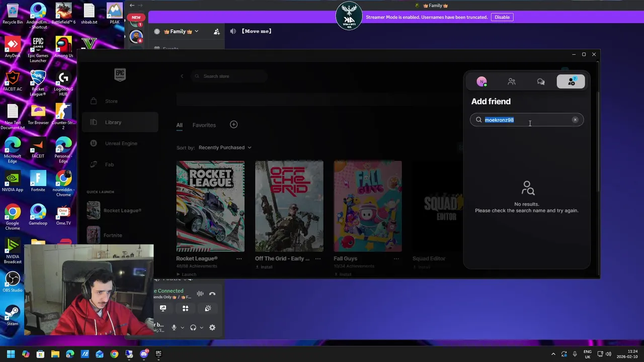Add a new library collection with plus icon
This screenshot has height=362, width=644.
click(233, 124)
